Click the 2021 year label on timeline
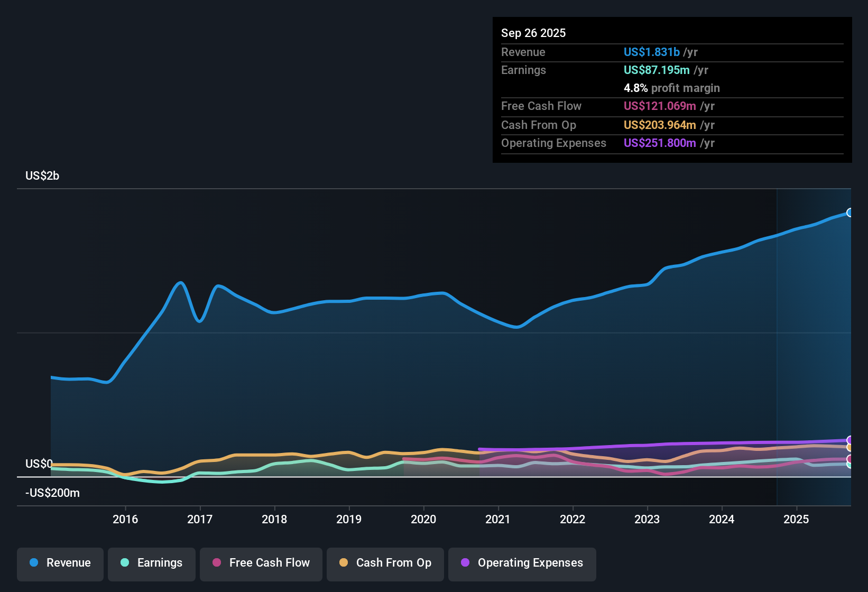 (497, 520)
